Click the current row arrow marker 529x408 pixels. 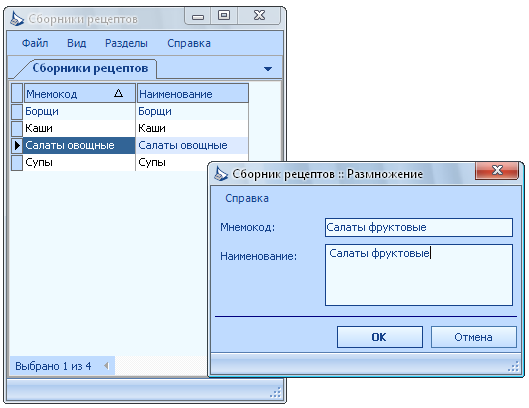click(17, 145)
